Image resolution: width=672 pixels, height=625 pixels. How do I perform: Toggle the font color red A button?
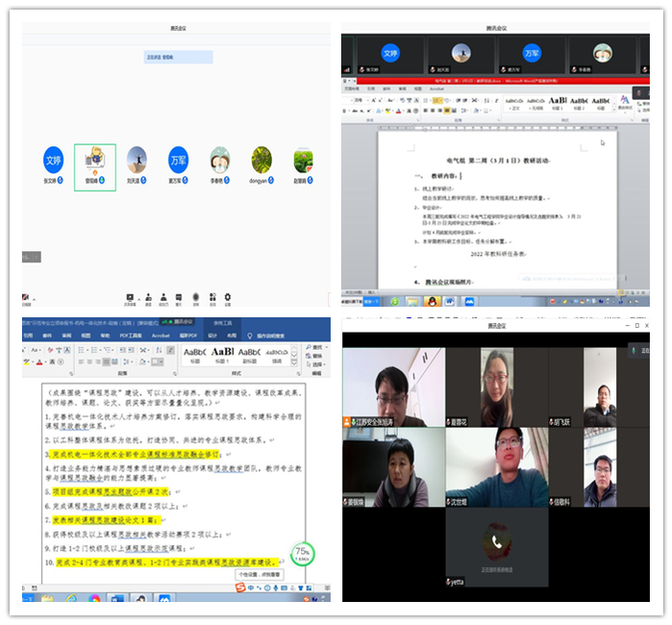coord(38,362)
